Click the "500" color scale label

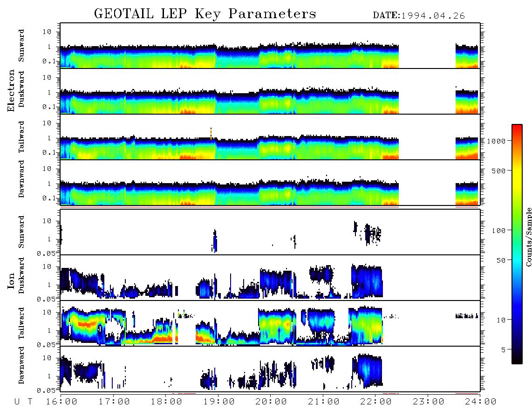pyautogui.click(x=498, y=171)
